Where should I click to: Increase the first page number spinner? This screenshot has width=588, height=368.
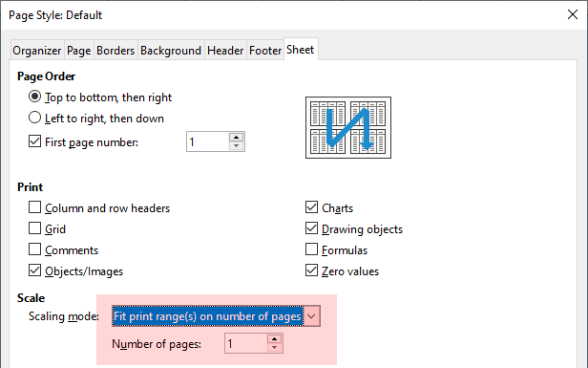(x=237, y=138)
